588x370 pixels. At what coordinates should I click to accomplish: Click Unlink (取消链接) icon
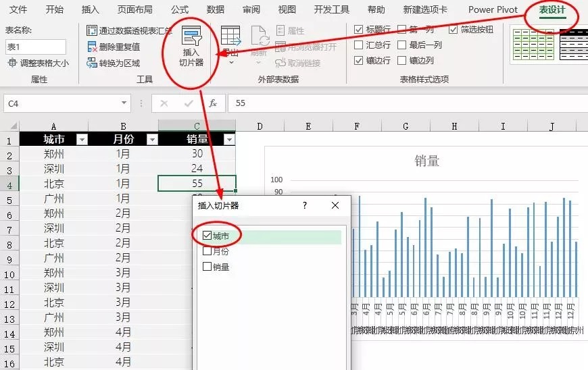(x=280, y=63)
